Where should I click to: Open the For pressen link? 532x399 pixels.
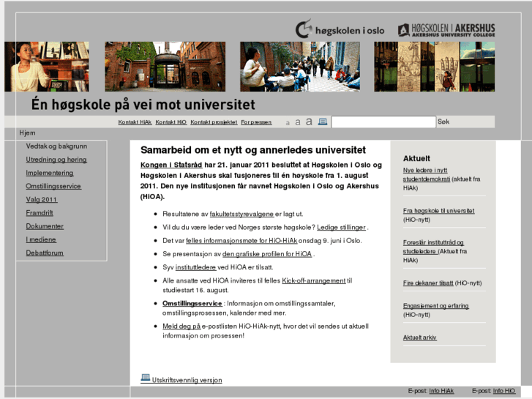(256, 122)
